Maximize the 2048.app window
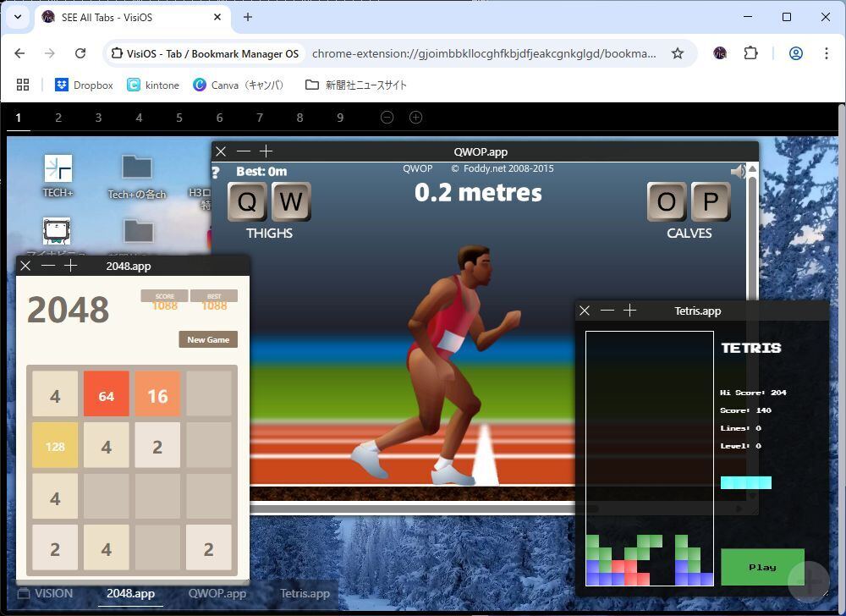846x616 pixels. [71, 266]
